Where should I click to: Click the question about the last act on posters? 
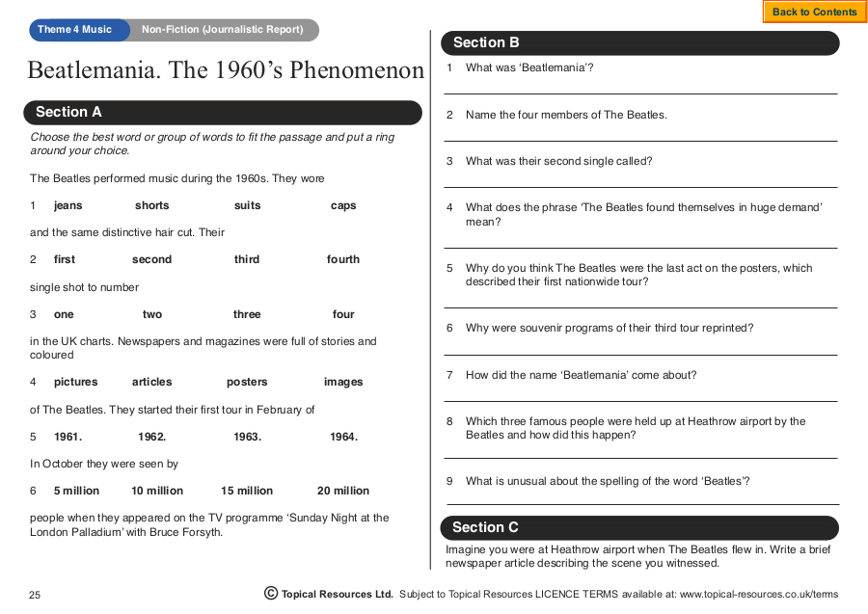coord(638,275)
